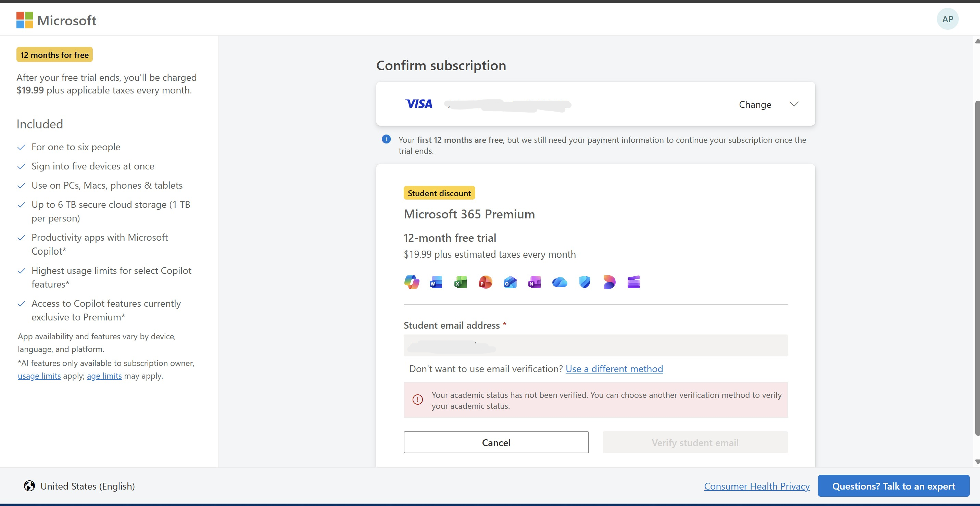The width and height of the screenshot is (980, 506).
Task: Click the Word app icon
Action: 436,282
